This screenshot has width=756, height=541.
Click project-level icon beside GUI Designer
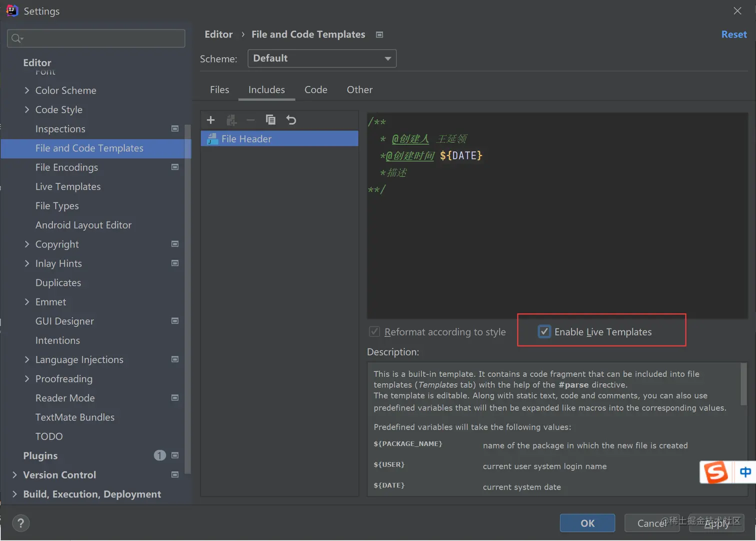tap(175, 321)
